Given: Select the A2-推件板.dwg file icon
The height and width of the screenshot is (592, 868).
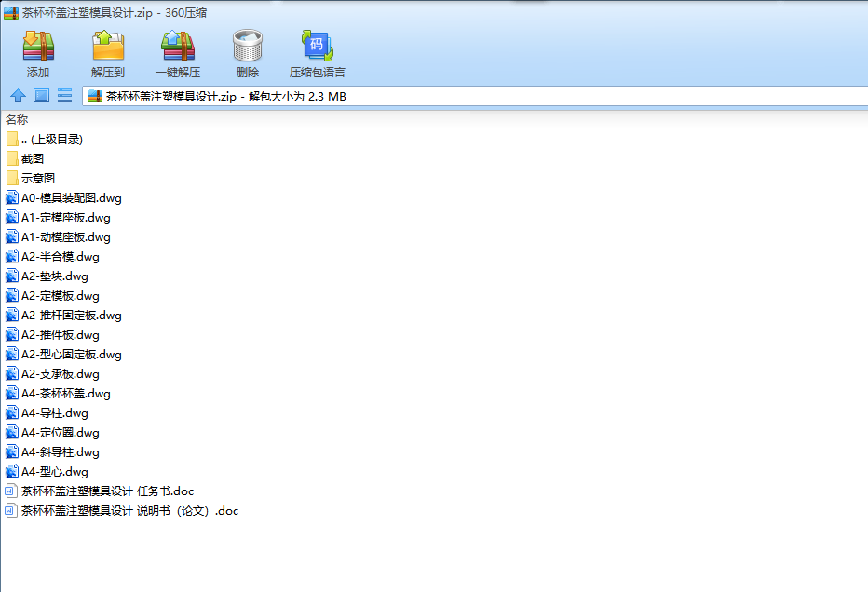Looking at the screenshot, I should [12, 335].
